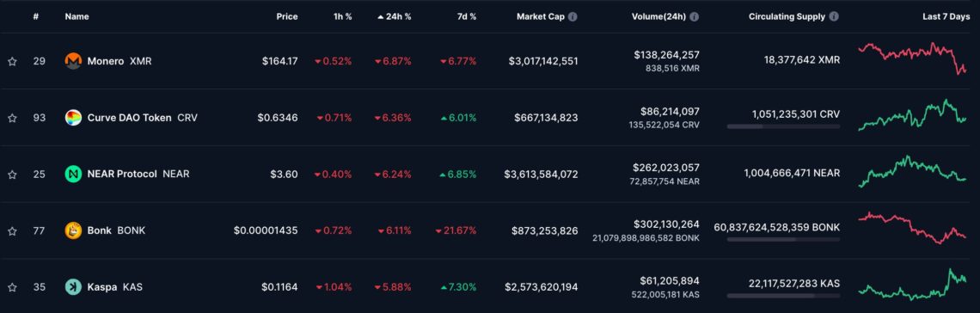Viewport: 980px width, 313px height.
Task: Sort by the 1h % column header
Action: tap(342, 17)
